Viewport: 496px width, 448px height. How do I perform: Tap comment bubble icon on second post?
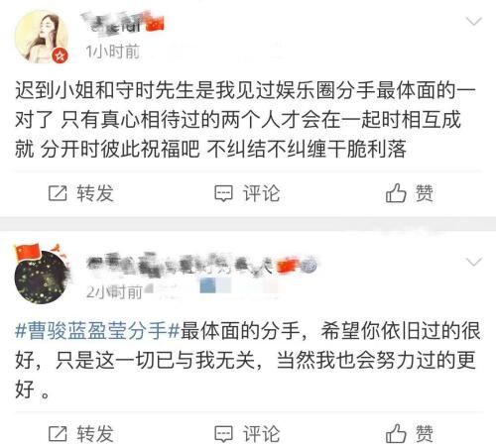pyautogui.click(x=223, y=434)
